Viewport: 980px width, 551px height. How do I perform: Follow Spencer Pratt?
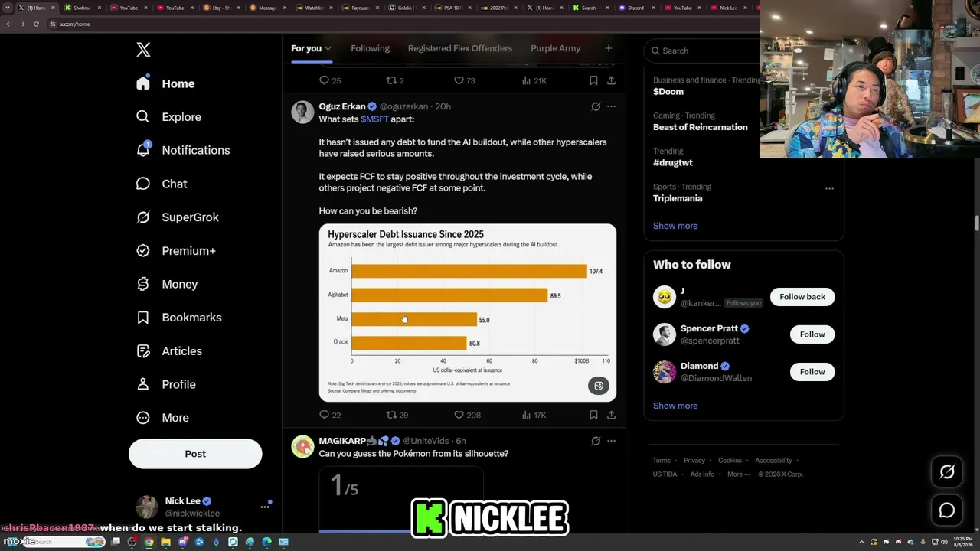(812, 334)
